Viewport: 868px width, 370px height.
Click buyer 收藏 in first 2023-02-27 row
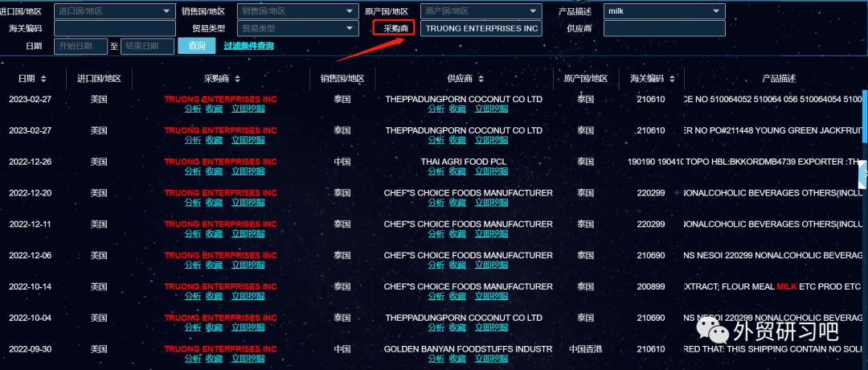215,109
